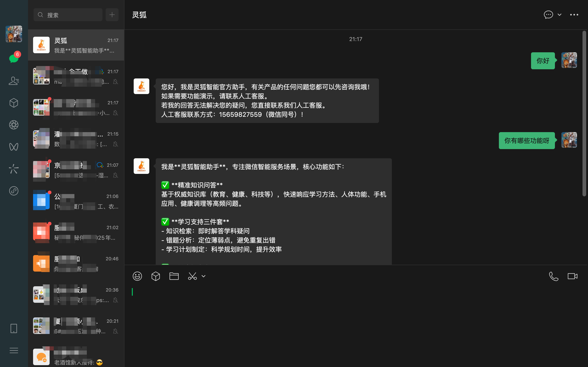Open the three-dot chat info menu
The image size is (588, 367).
[x=574, y=15]
